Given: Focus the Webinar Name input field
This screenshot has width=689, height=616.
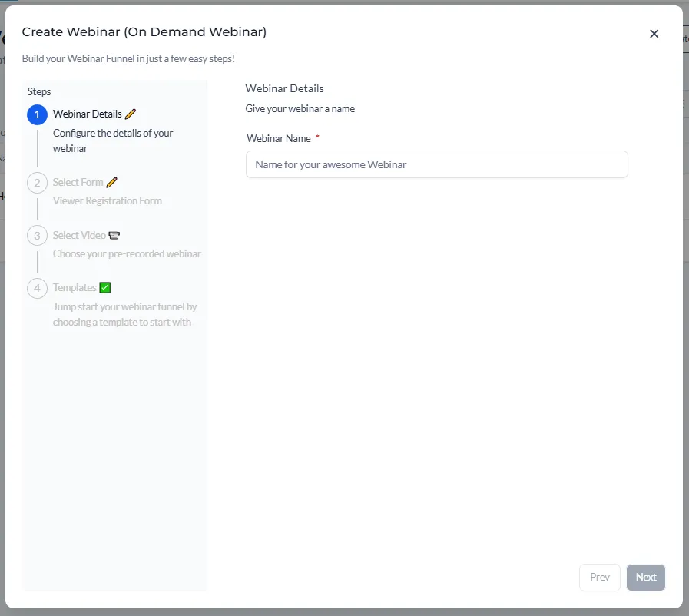Looking at the screenshot, I should click(x=436, y=164).
